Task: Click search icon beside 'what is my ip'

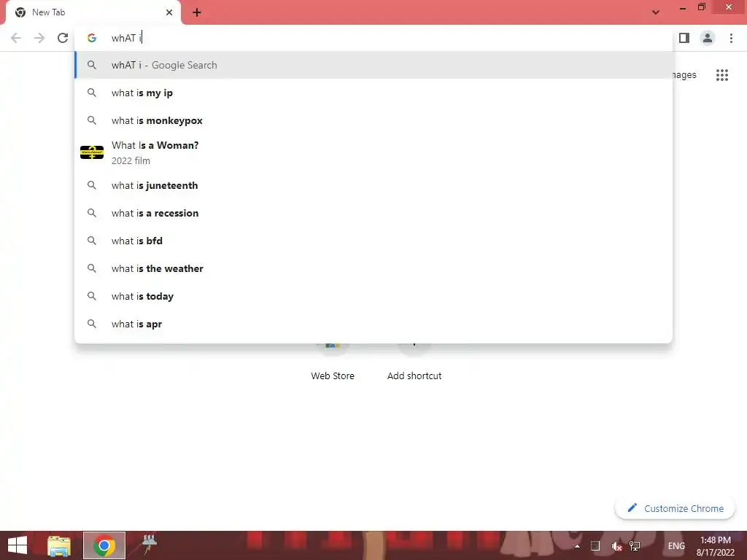Action: point(91,93)
